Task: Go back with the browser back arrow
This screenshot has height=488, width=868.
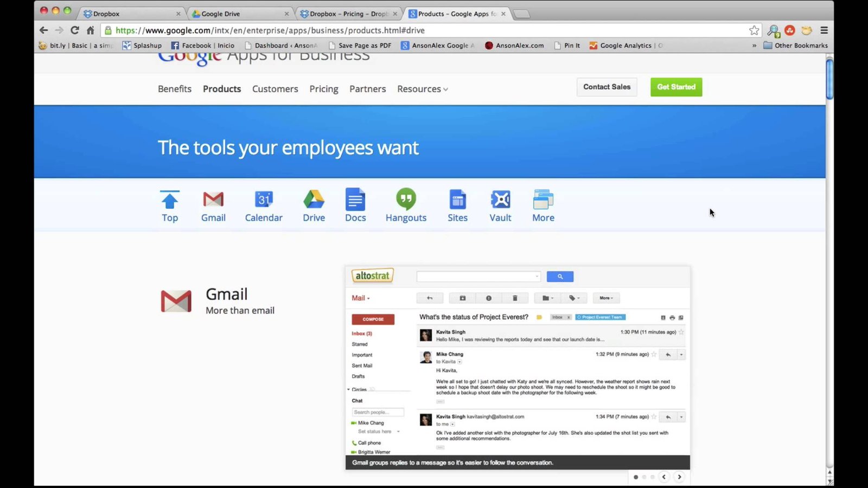Action: coord(44,30)
